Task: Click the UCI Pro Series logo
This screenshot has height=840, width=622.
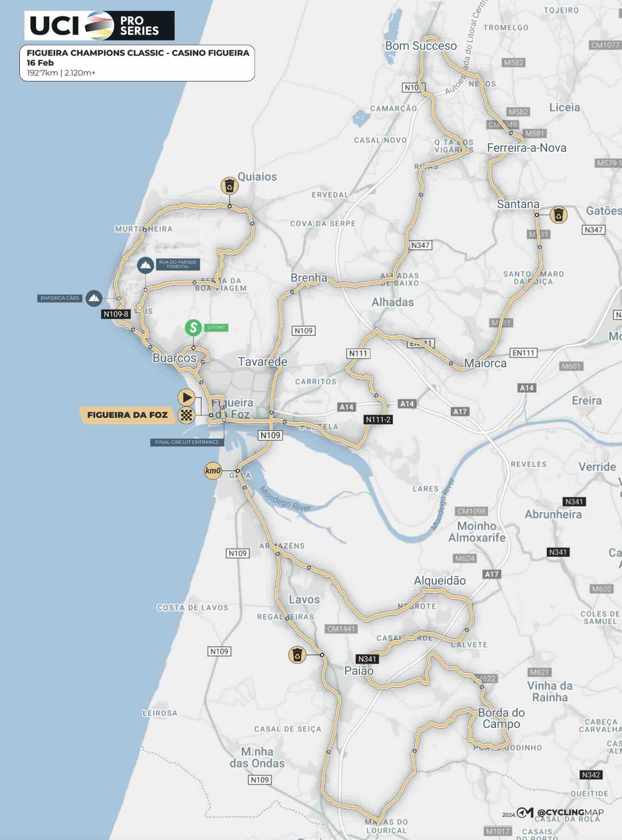Action: click(x=99, y=26)
